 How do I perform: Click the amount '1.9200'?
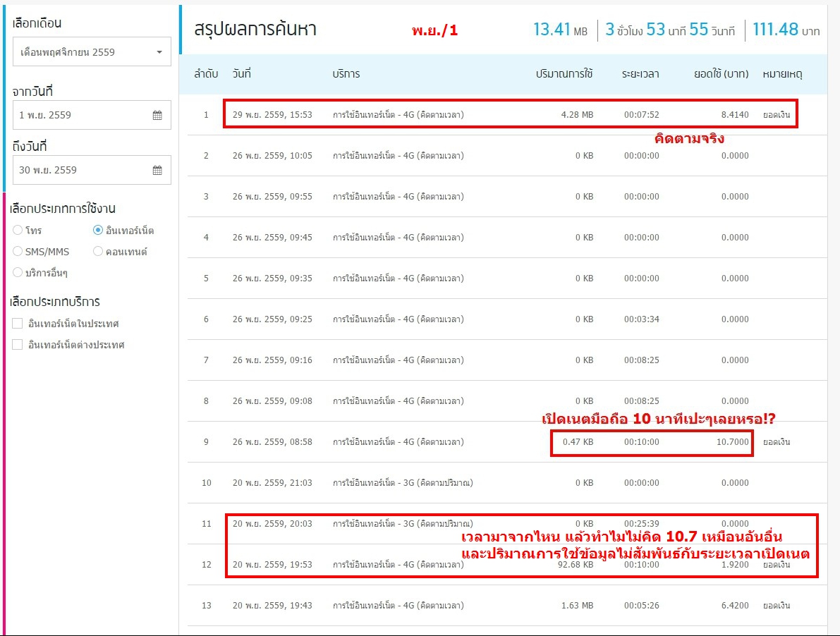[x=735, y=564]
